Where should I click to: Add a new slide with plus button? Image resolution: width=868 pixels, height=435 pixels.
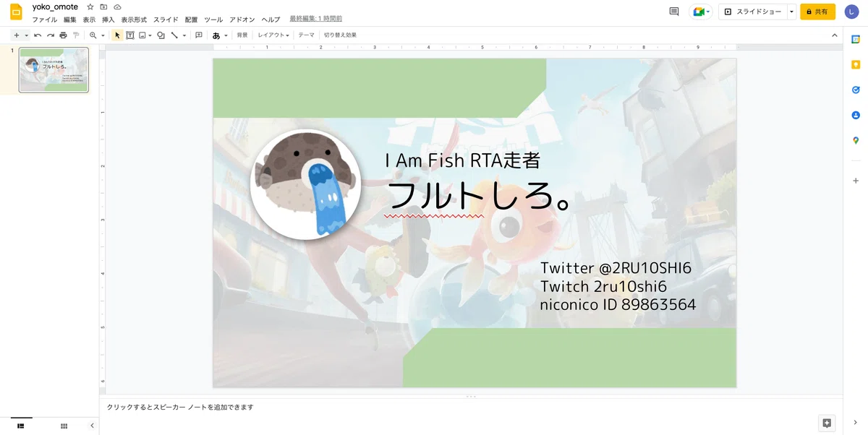tap(17, 35)
